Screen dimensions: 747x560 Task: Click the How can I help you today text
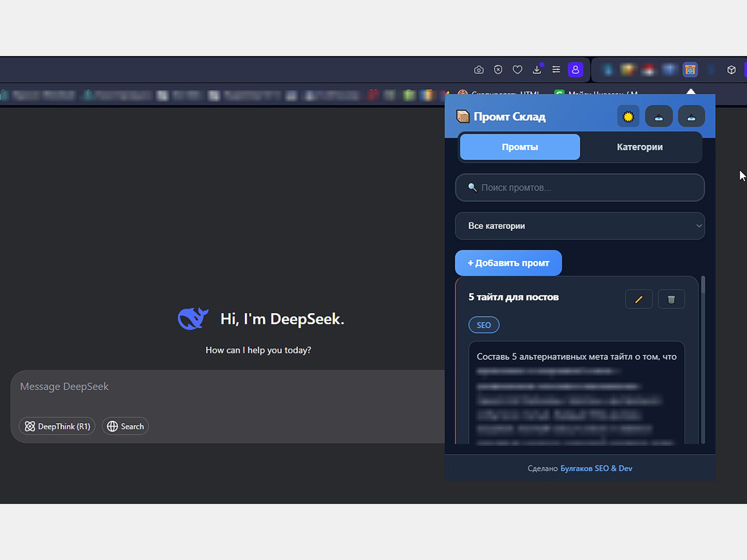pos(258,350)
